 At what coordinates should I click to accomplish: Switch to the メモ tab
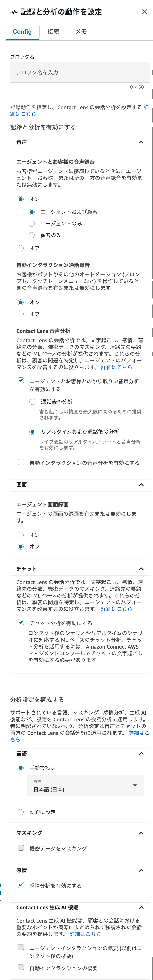(x=81, y=32)
